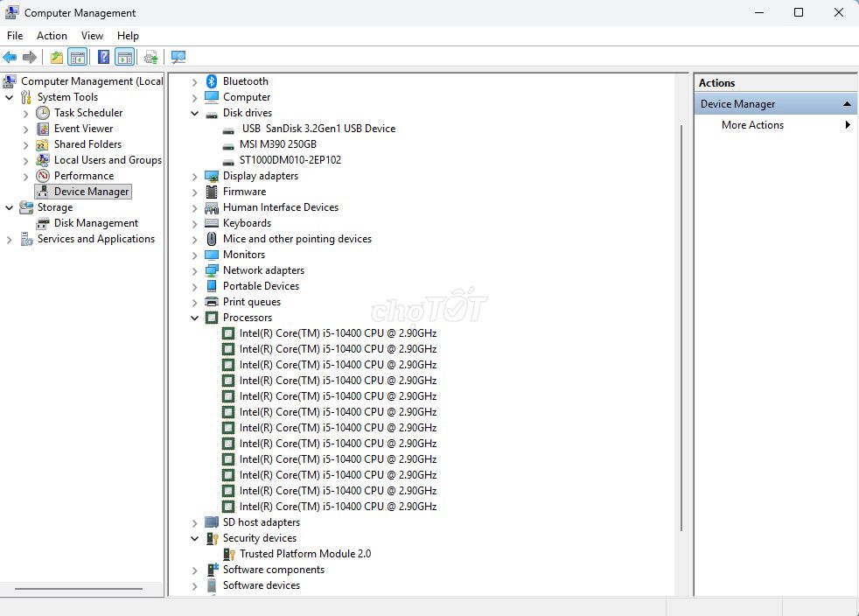
Task: Collapse the Disk drives category
Action: [x=195, y=114]
